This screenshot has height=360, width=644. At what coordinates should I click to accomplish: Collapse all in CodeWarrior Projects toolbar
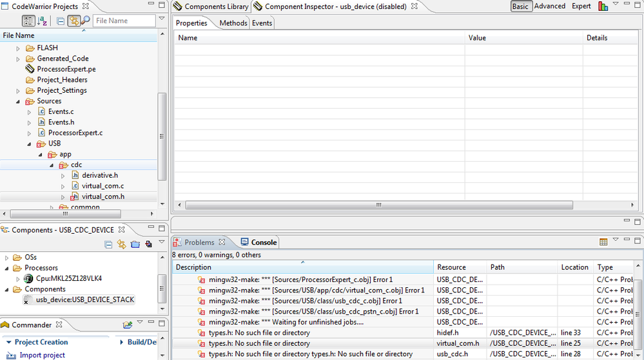click(61, 21)
